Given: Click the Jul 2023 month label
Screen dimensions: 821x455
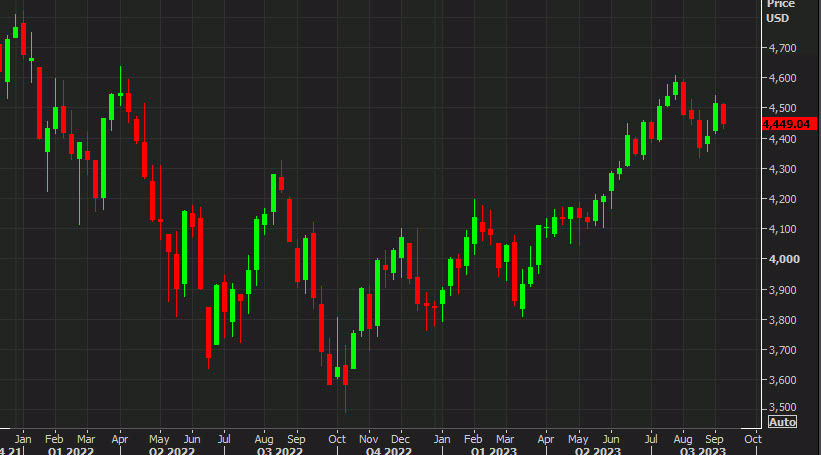Looking at the screenshot, I should tap(651, 439).
